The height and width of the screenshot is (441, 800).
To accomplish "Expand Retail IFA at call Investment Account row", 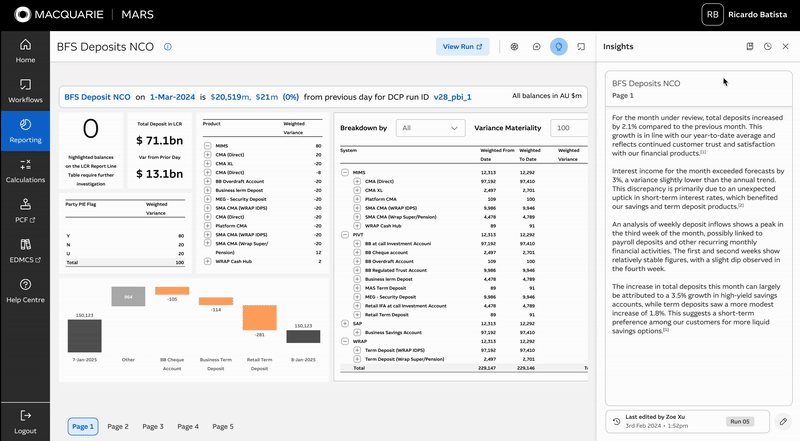I will (x=357, y=306).
